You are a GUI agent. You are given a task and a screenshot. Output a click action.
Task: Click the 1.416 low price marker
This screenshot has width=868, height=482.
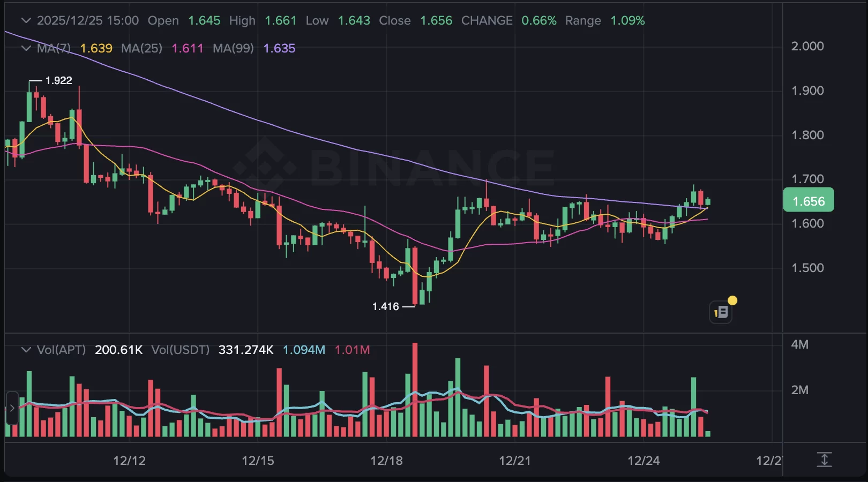[386, 306]
